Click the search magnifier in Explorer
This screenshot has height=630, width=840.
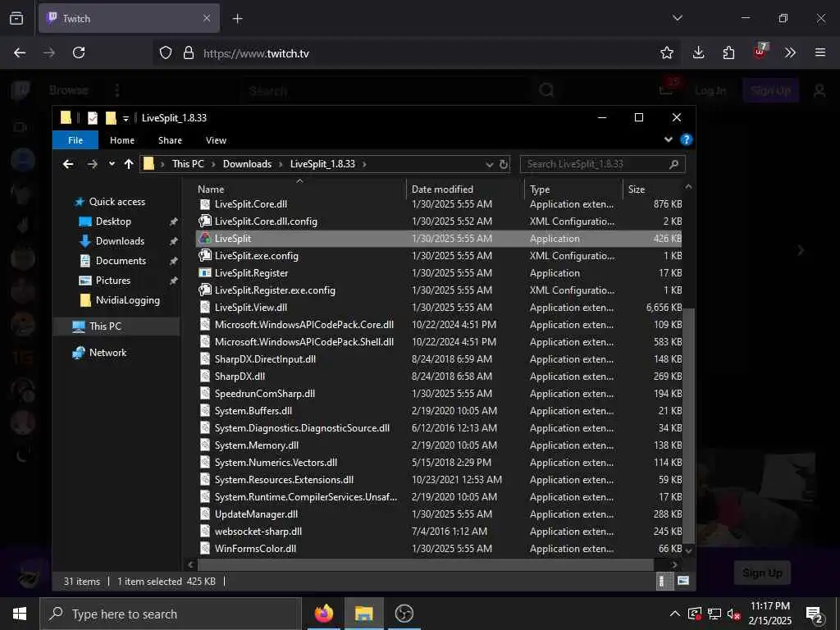coord(673,164)
